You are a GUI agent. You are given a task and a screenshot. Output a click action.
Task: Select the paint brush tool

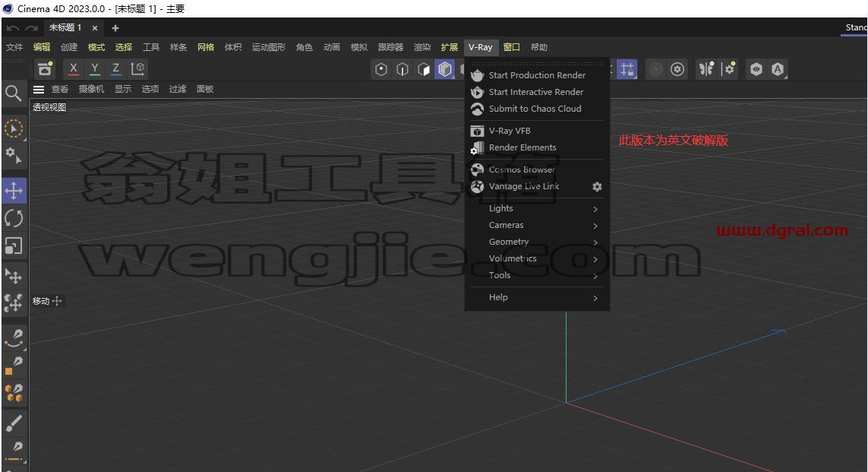coord(13,423)
